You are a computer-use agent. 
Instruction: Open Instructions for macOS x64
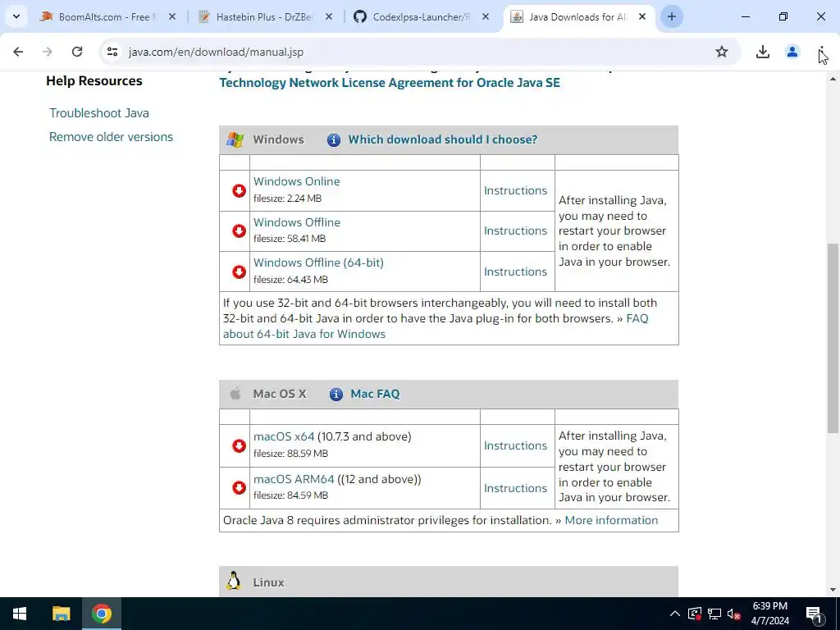coord(515,445)
